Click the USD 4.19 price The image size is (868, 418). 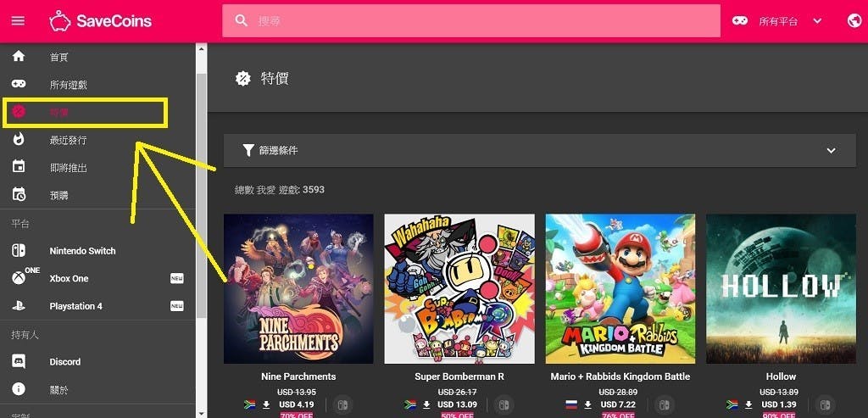click(296, 404)
